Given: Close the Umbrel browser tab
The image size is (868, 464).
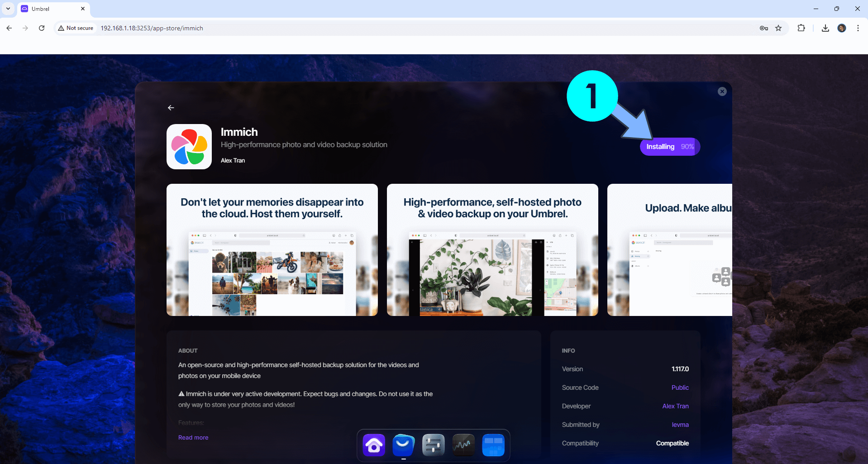Looking at the screenshot, I should click(83, 9).
